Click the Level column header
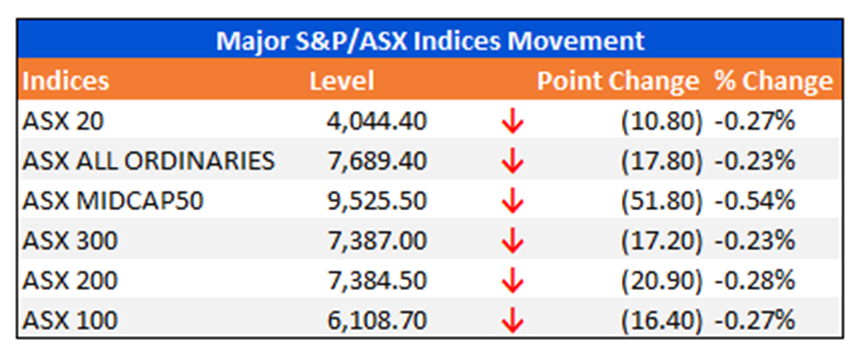Image resolution: width=860 pixels, height=363 pixels. (x=342, y=81)
